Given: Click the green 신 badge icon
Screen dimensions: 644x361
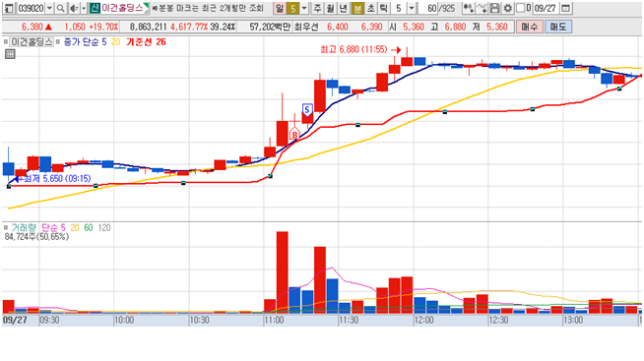Looking at the screenshot, I should pos(95,8).
